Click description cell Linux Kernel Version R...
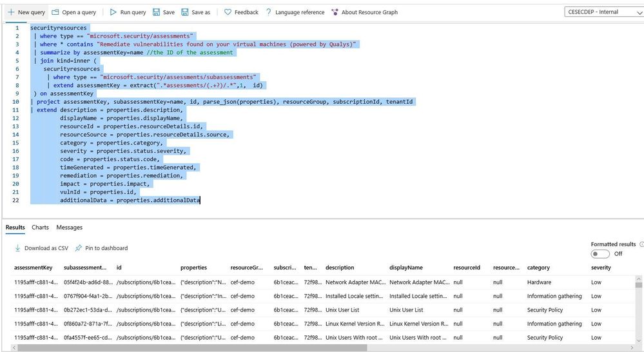 (355, 324)
